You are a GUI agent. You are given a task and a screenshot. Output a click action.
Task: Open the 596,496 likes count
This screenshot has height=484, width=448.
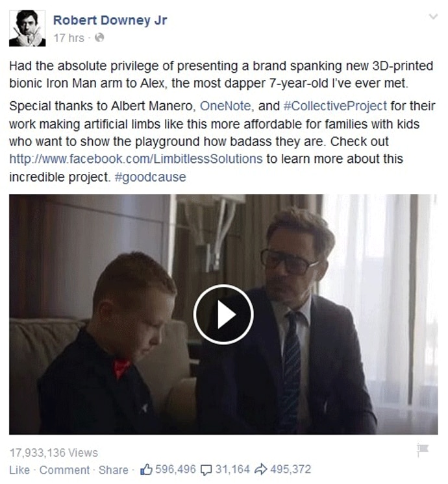coord(175,470)
